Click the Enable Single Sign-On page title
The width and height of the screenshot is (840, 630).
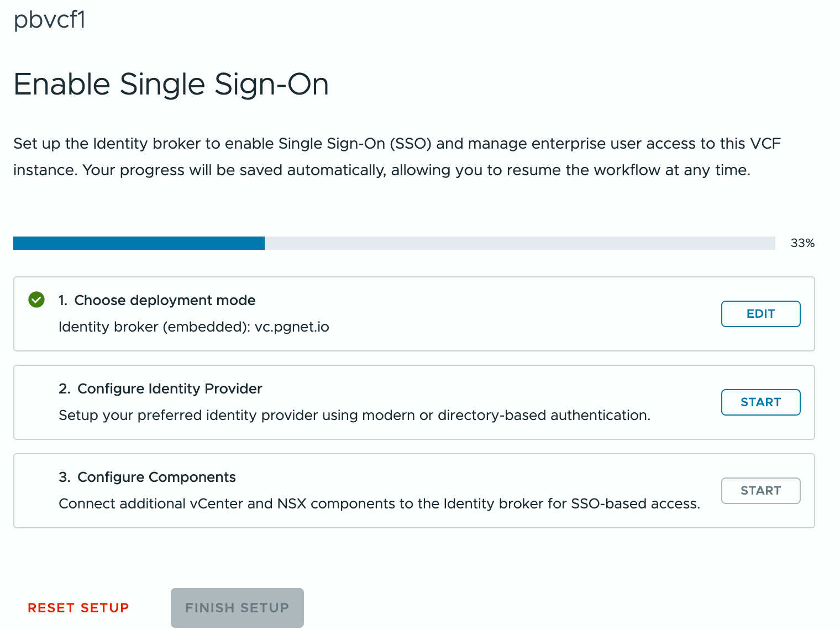[171, 85]
